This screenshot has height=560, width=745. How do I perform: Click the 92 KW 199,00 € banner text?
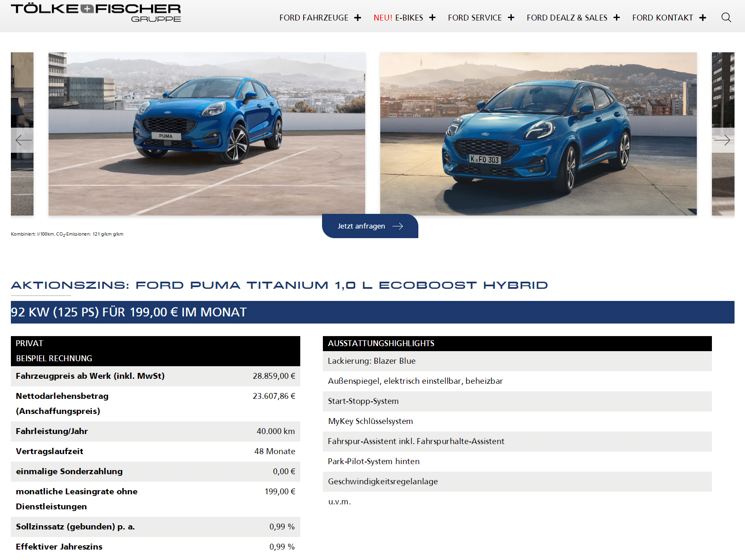pos(129,312)
